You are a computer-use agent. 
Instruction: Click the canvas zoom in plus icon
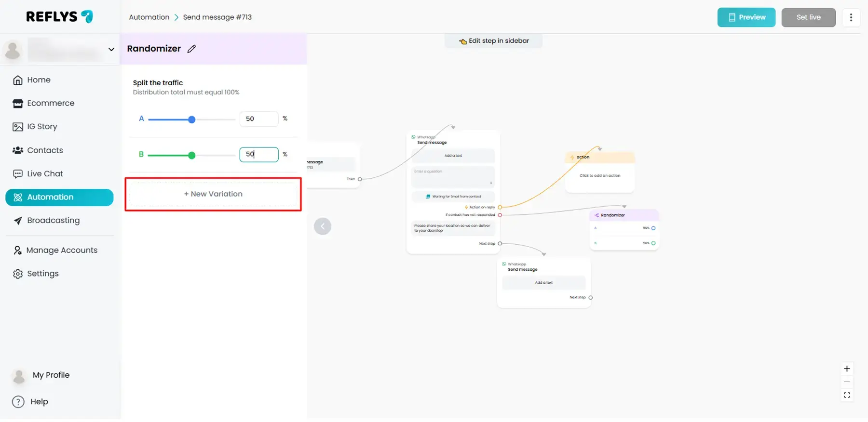coord(847,369)
